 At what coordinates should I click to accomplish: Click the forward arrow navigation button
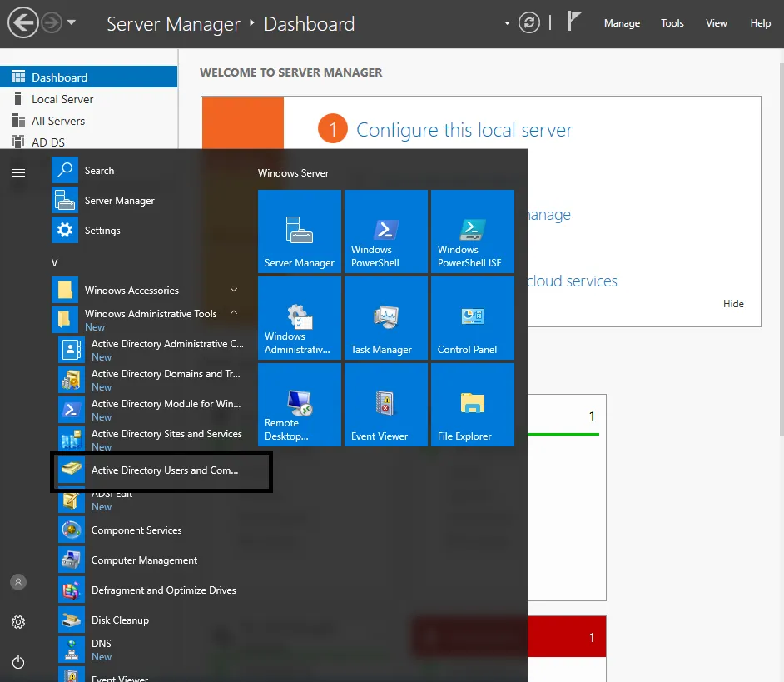coord(51,23)
